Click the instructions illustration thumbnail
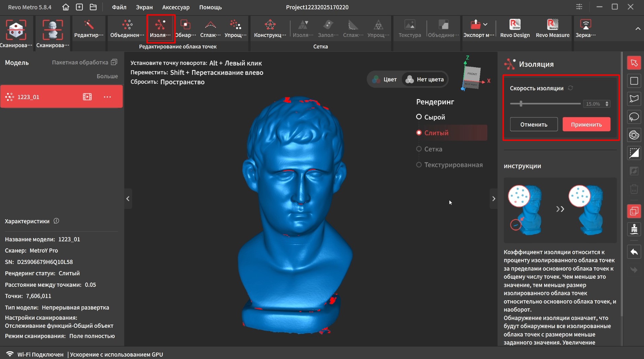 click(560, 210)
